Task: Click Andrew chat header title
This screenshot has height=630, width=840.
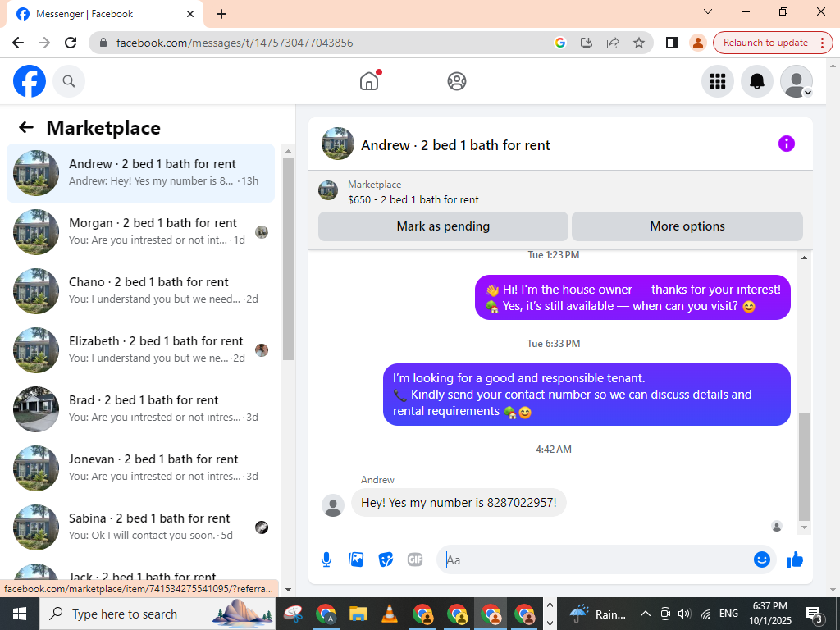Action: pyautogui.click(x=455, y=145)
